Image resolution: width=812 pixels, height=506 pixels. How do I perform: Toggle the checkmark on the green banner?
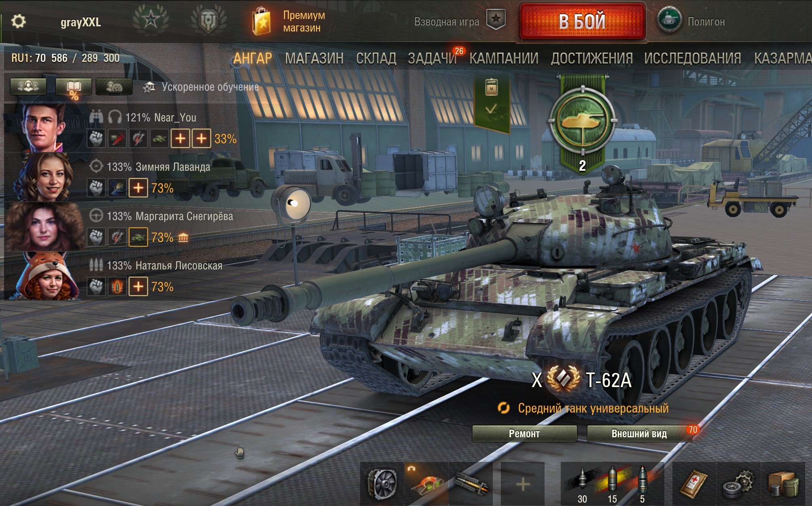click(491, 109)
